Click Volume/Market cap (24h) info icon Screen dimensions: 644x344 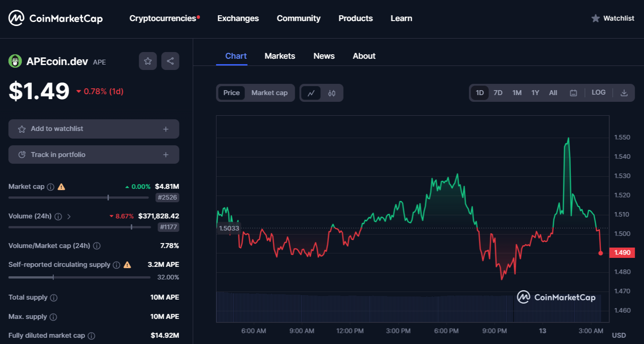click(97, 246)
